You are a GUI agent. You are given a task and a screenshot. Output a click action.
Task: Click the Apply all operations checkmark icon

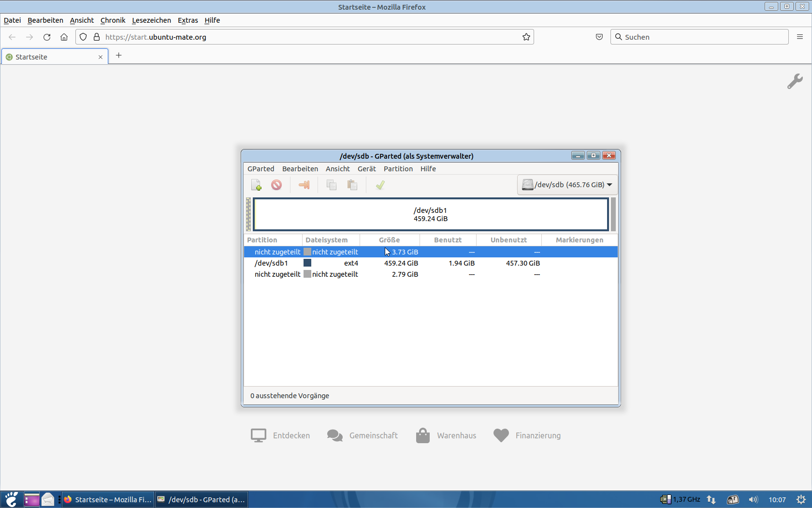point(380,185)
